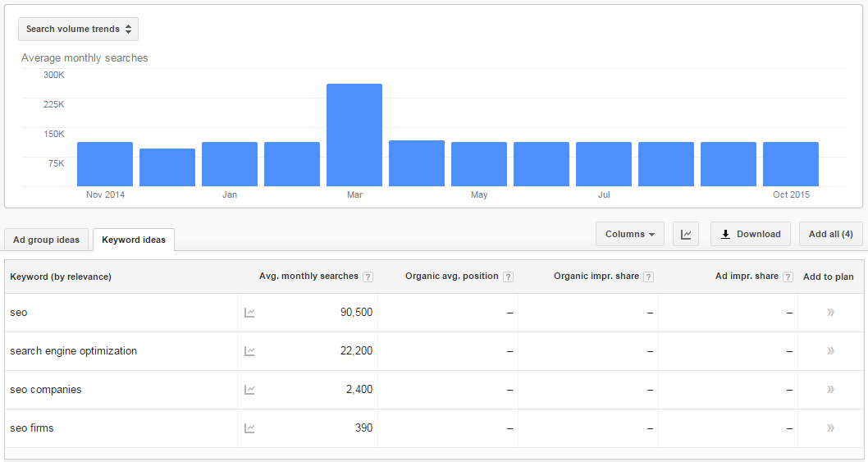Image resolution: width=868 pixels, height=462 pixels.
Task: Add 'seo companies' to plan arrow
Action: [x=830, y=390]
